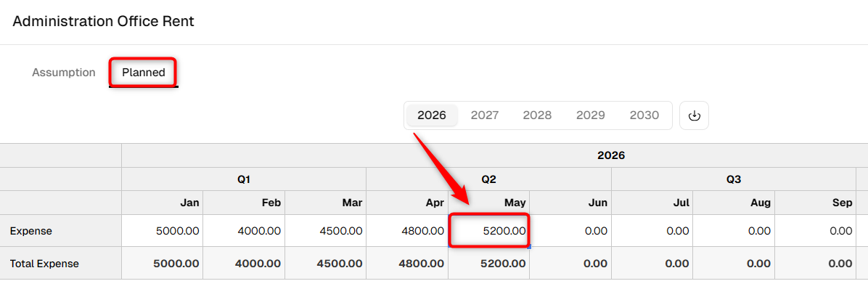Click the Feb expense cell 4000.00
Screen dimensions: 868x297
(244, 231)
